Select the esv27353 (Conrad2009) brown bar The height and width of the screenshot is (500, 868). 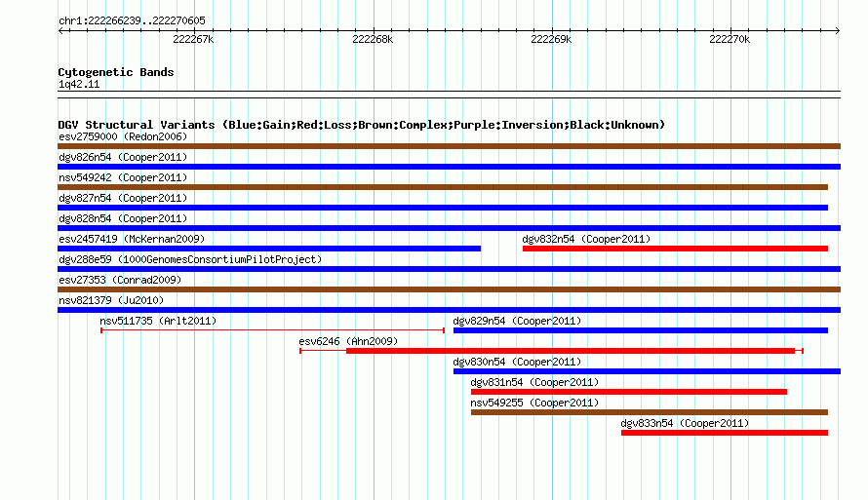449,289
